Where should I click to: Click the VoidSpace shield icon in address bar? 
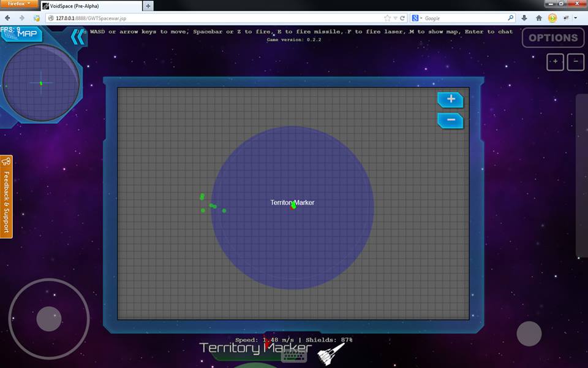click(x=37, y=18)
